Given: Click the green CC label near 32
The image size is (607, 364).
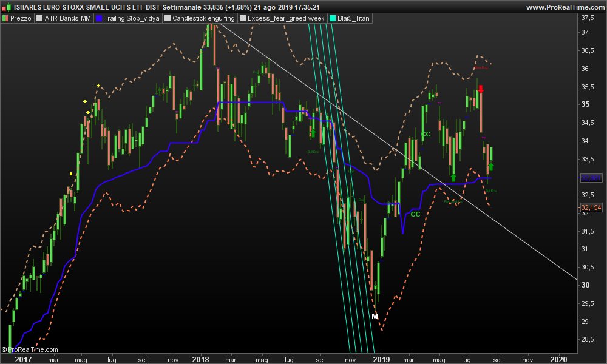Looking at the screenshot, I should click(x=415, y=214).
